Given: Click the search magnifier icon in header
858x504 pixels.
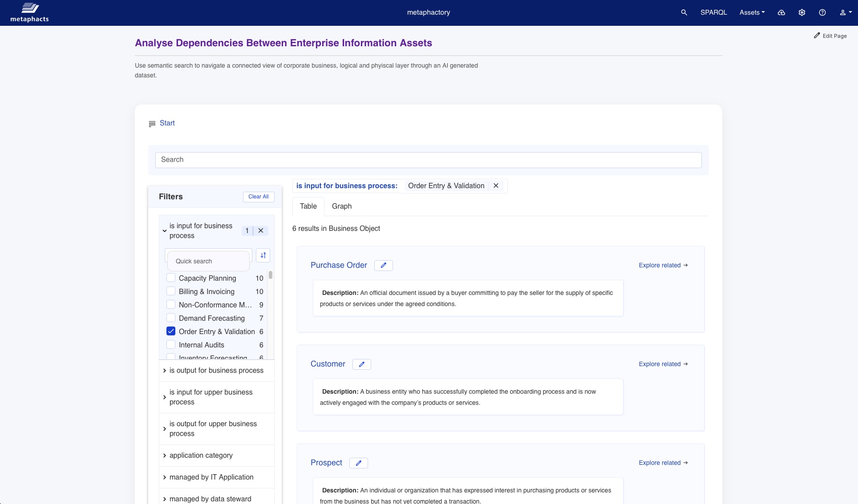Looking at the screenshot, I should click(x=684, y=12).
